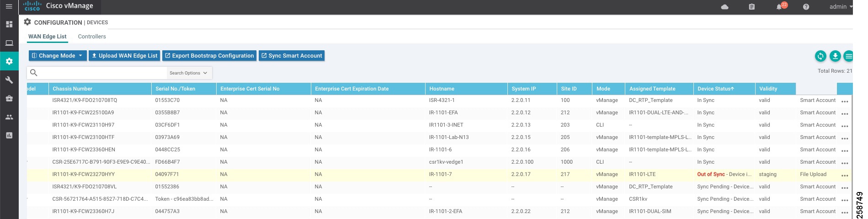Open more actions for IR-1101-7 row
This screenshot has width=868, height=219.
pos(845,176)
